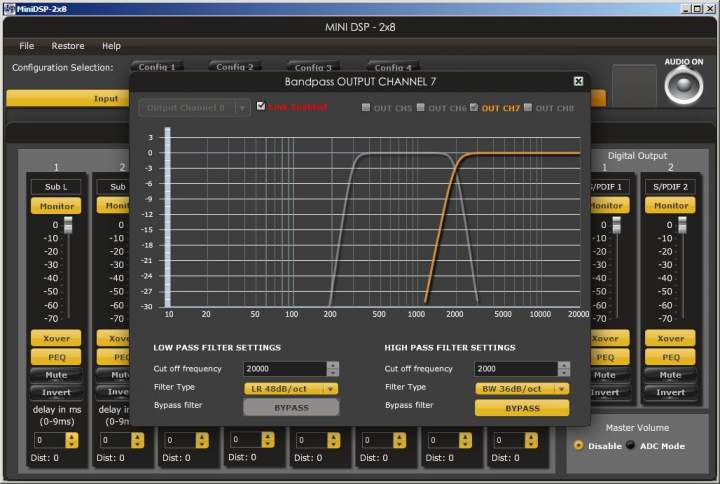Viewport: 720px width, 484px height.
Task: Open the Help menu
Action: point(111,46)
